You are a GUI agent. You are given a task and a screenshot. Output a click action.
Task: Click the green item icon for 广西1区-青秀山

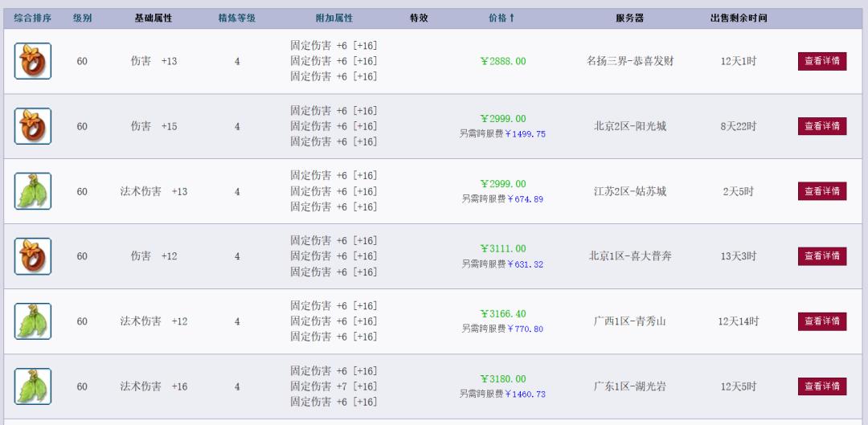pos(33,321)
